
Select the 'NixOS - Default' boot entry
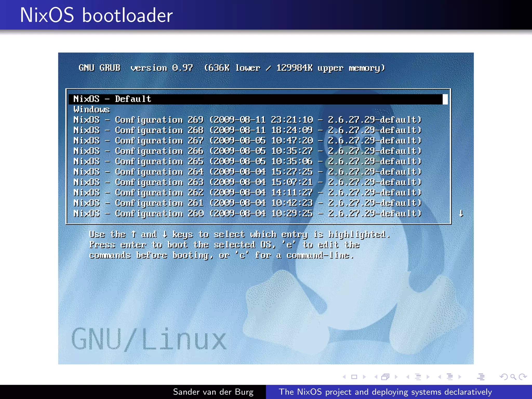pyautogui.click(x=258, y=99)
